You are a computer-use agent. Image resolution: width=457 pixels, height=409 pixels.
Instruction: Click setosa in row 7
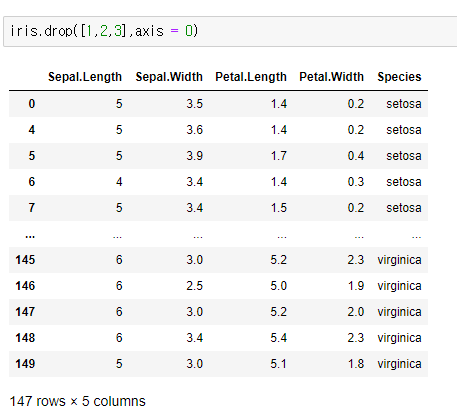[x=404, y=208]
